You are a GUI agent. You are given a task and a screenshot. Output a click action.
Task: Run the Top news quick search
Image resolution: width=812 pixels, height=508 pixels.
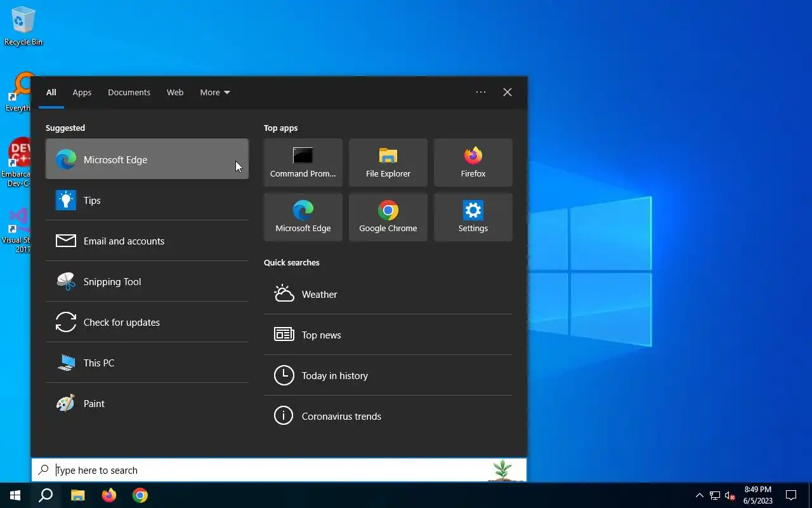(388, 335)
